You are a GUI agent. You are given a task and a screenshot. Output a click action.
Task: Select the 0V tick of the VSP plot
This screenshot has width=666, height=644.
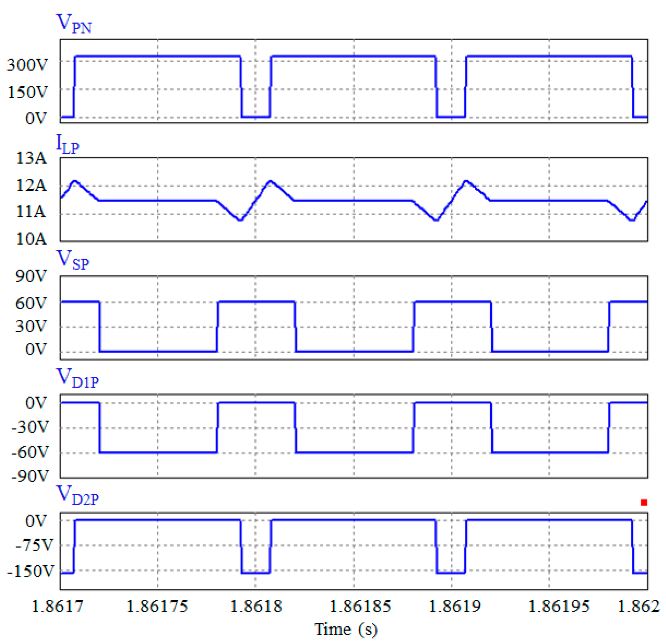point(36,349)
